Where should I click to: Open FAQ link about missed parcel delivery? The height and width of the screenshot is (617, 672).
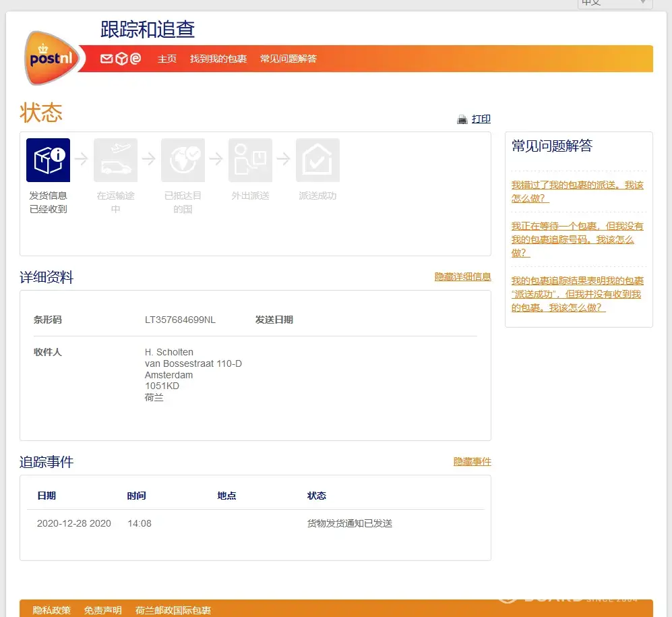577,192
